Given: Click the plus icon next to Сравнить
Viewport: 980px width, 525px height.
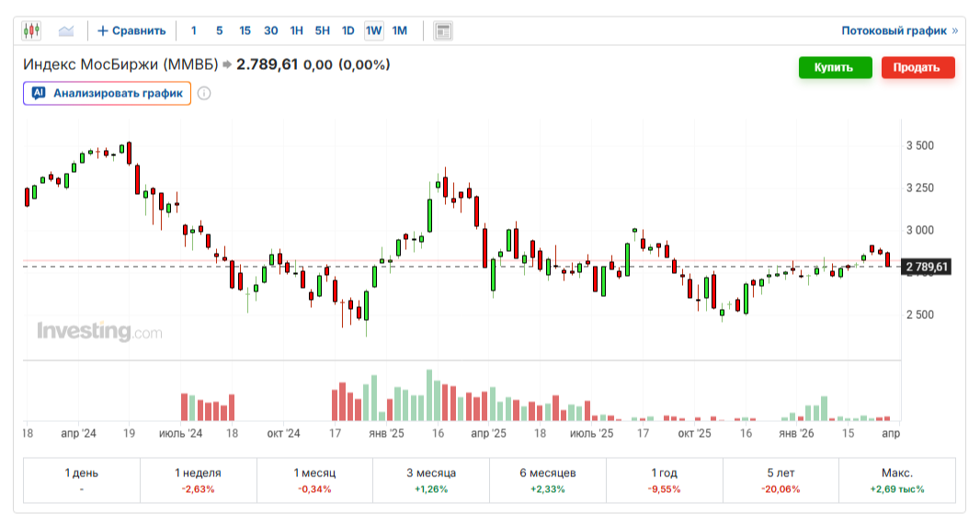Looking at the screenshot, I should [x=103, y=30].
